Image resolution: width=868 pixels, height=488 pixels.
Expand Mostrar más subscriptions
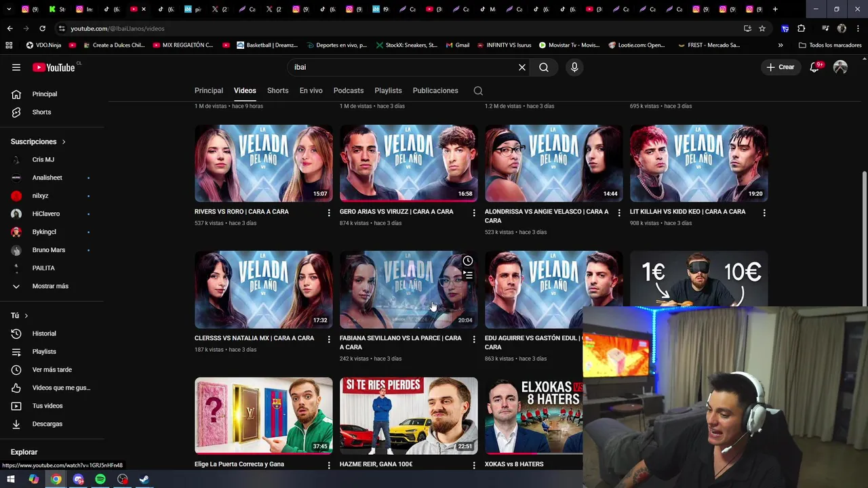click(52, 286)
